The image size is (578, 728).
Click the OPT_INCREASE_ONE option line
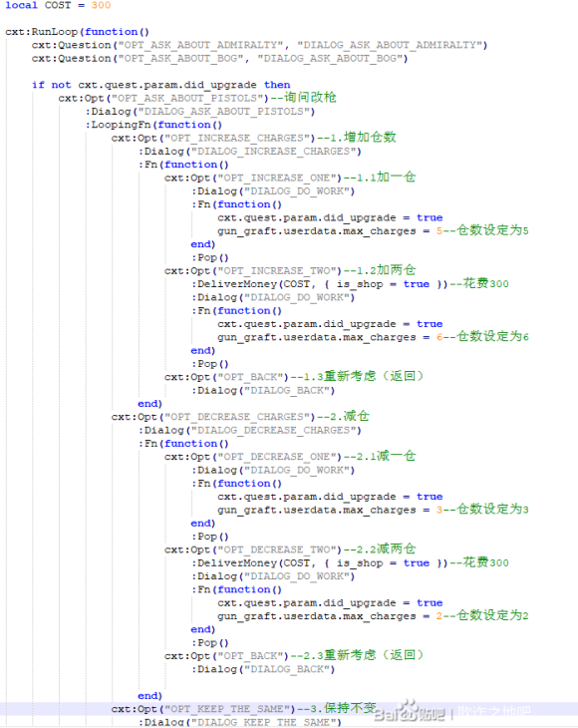tap(290, 178)
